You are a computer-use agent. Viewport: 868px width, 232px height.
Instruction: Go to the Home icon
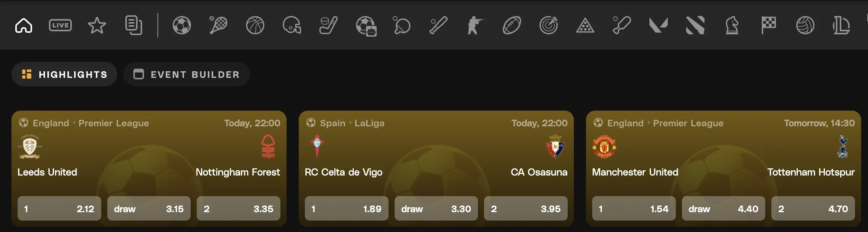pyautogui.click(x=24, y=26)
